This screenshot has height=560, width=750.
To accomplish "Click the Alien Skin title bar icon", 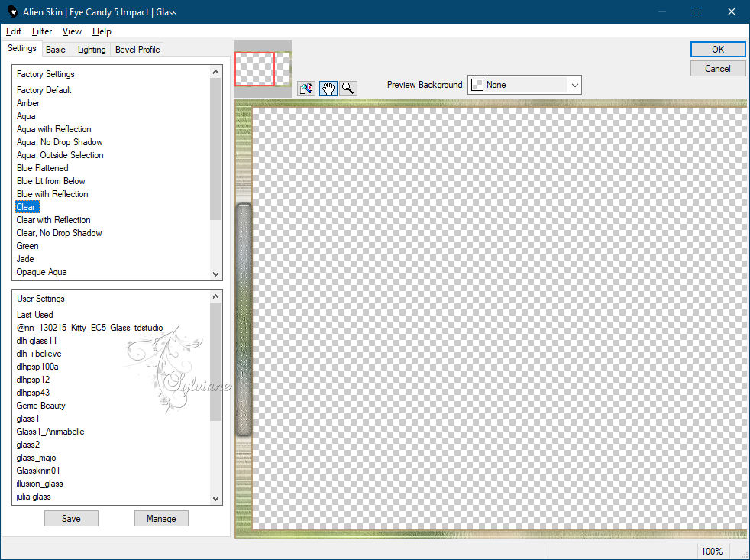I will [x=12, y=11].
